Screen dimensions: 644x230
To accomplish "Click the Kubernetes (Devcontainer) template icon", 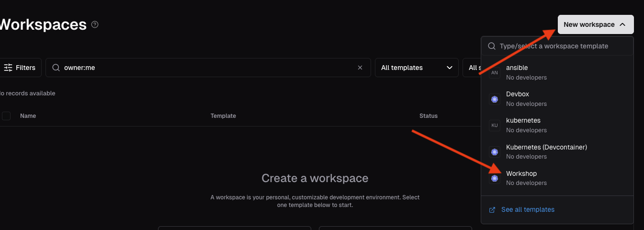I will pos(495,151).
